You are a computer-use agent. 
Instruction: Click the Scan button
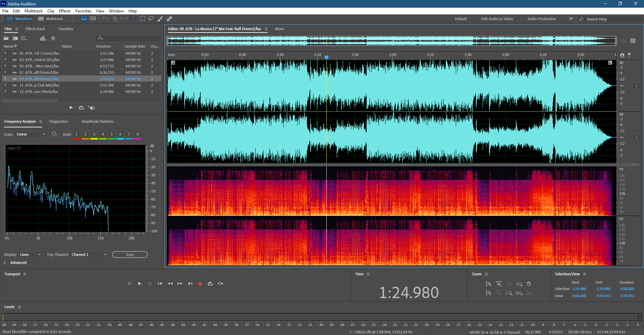130,255
